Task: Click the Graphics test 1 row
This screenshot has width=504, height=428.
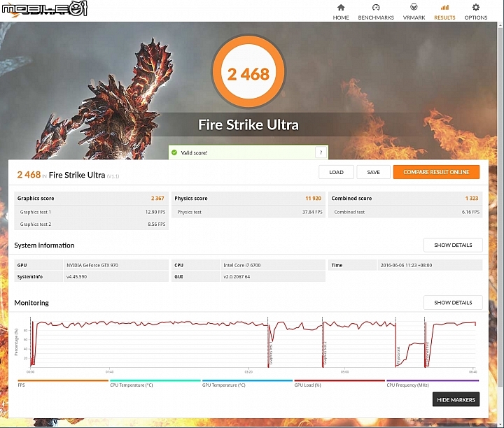Action: point(91,212)
